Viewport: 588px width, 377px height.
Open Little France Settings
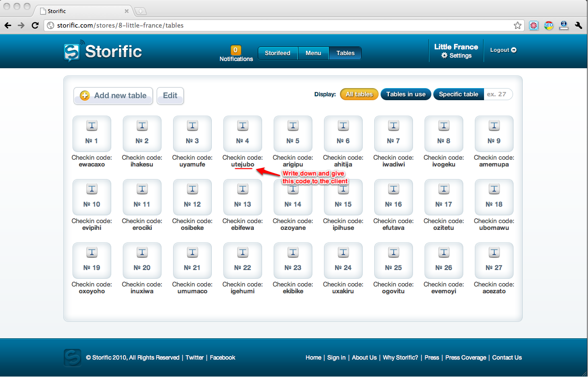456,56
